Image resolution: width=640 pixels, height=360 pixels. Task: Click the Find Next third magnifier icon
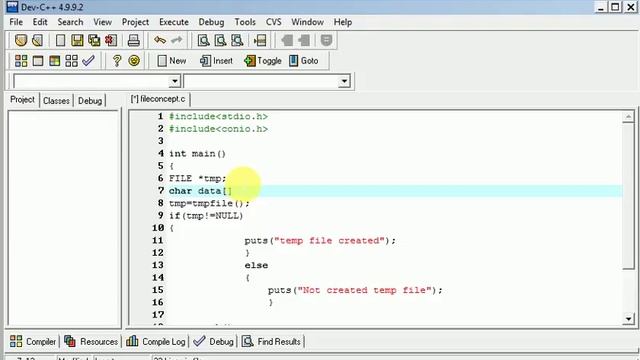pos(237,40)
